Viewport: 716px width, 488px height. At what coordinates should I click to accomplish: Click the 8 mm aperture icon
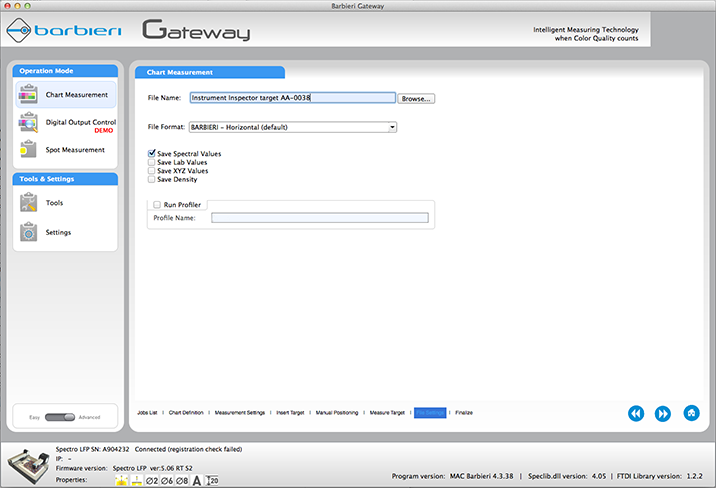click(x=182, y=481)
